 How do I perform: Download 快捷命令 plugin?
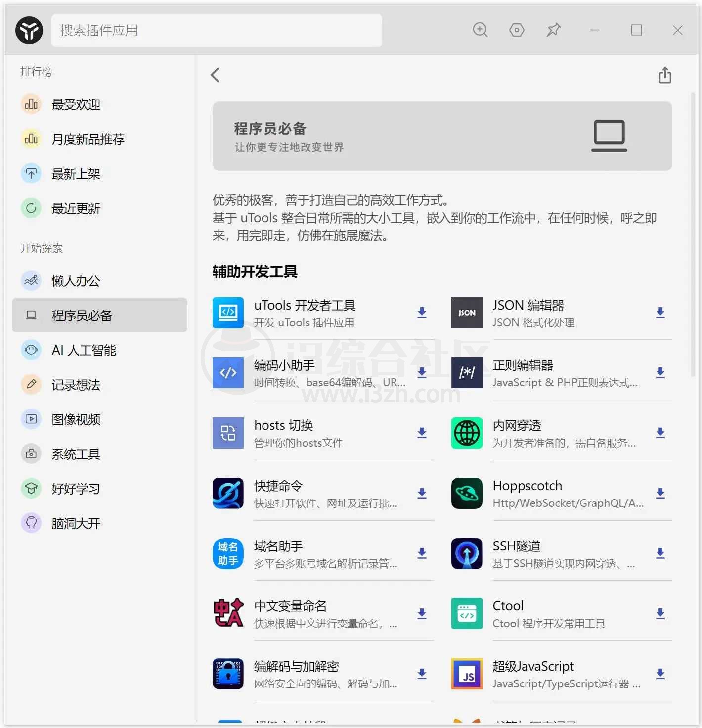(422, 494)
